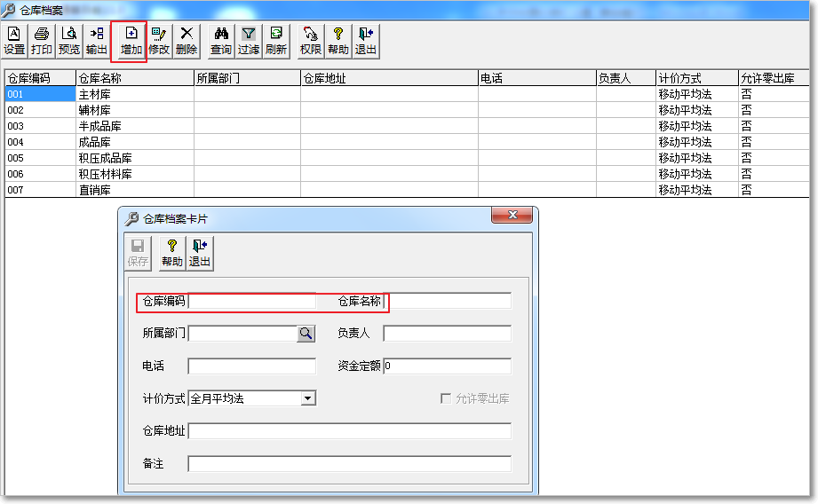818x504 pixels.
Task: Open the 所属部门 lookup magnifier button
Action: pos(306,334)
